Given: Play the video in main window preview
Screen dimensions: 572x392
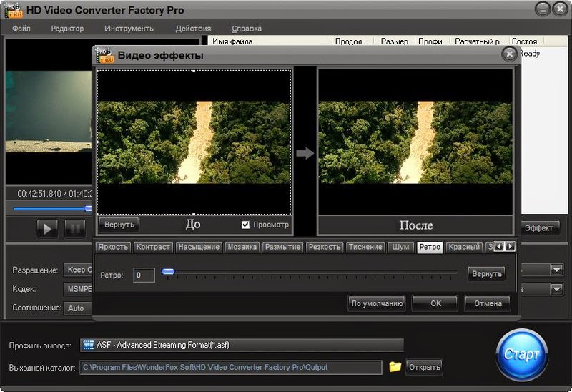Looking at the screenshot, I should pos(47,229).
